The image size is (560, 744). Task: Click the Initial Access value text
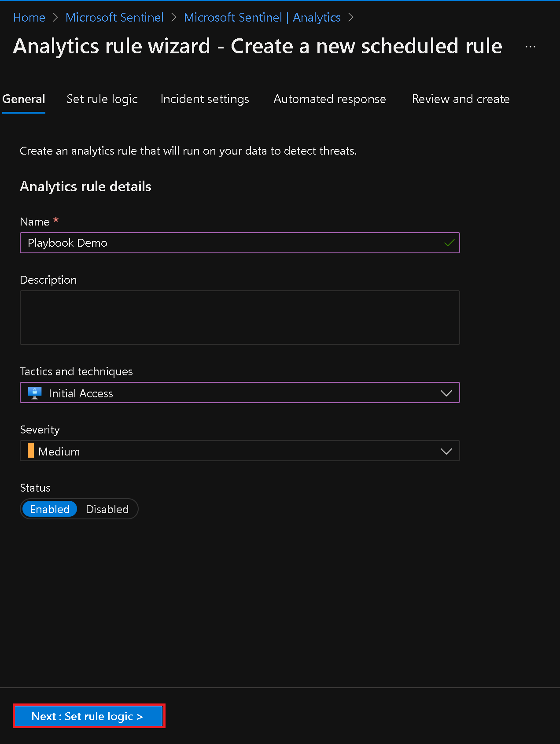click(x=81, y=393)
